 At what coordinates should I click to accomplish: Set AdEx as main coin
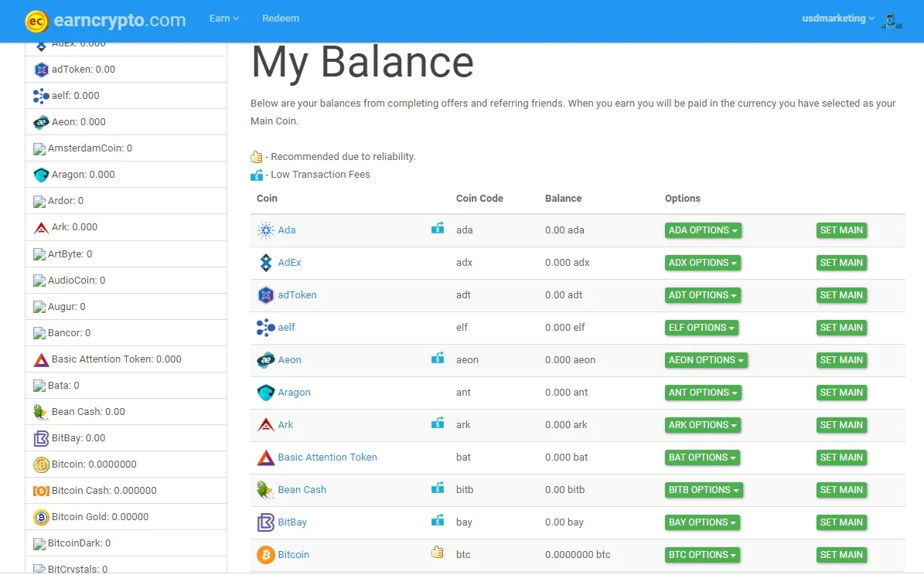point(841,263)
